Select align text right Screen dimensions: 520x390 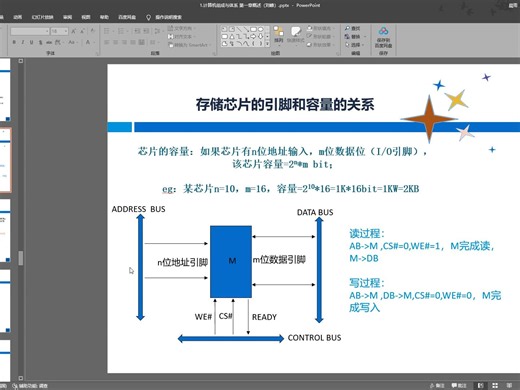[124, 42]
